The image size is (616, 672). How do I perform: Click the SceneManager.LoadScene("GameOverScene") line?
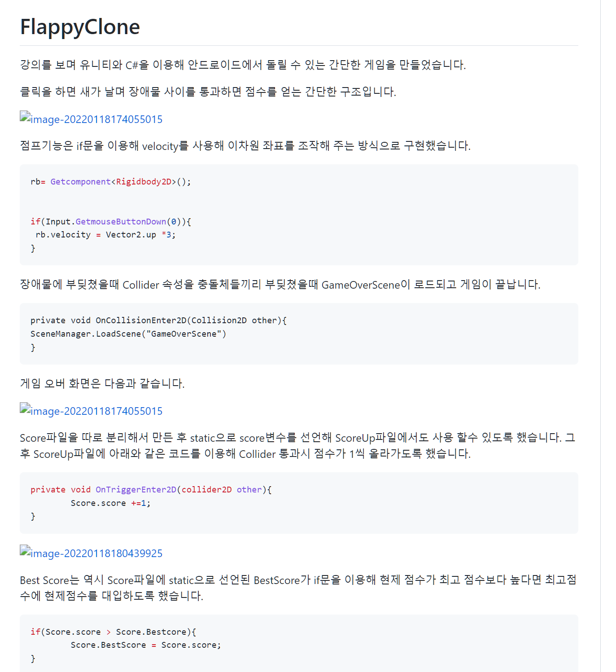[128, 334]
